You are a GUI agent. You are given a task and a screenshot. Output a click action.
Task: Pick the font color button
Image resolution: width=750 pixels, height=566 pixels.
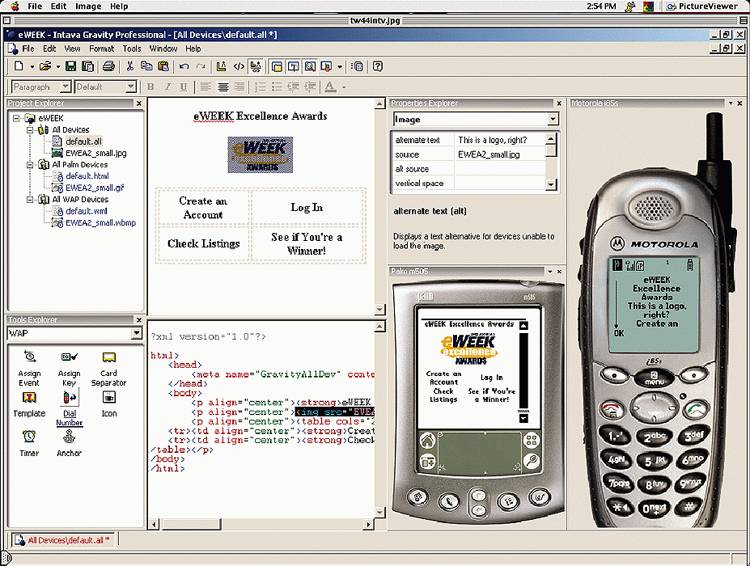coord(330,87)
